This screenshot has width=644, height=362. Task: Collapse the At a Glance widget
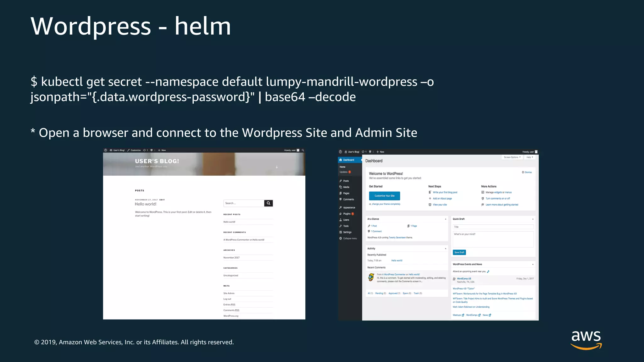click(446, 219)
